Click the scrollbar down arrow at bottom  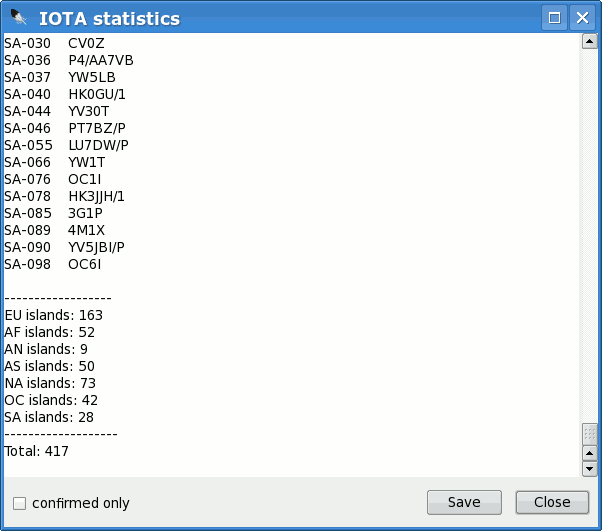point(589,469)
